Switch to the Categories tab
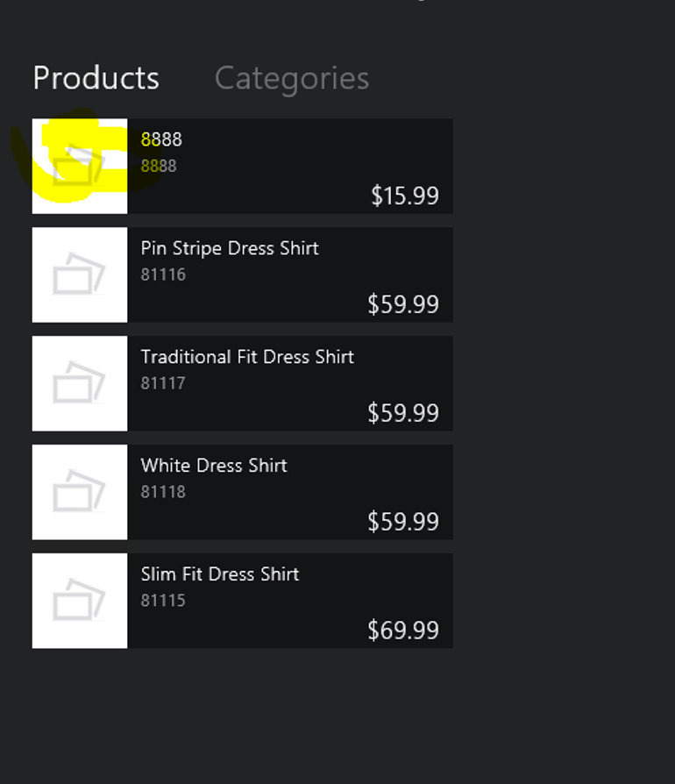 click(x=291, y=78)
